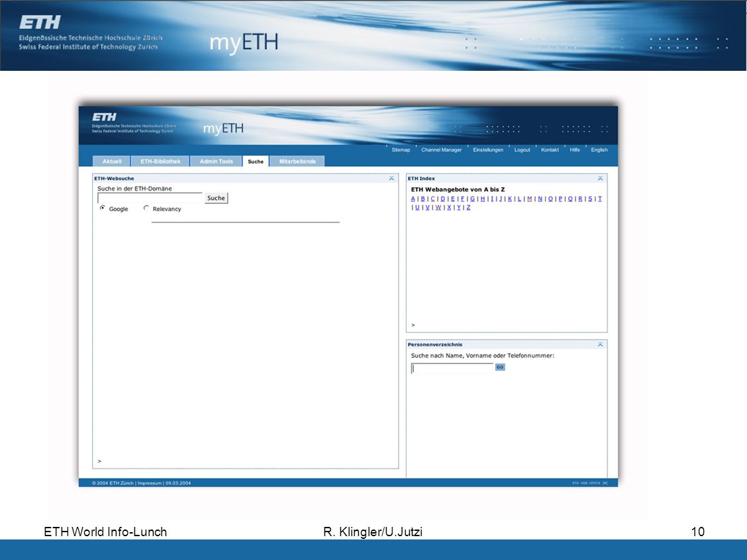Open the Aktuell tab
This screenshot has width=747, height=560.
pyautogui.click(x=111, y=162)
